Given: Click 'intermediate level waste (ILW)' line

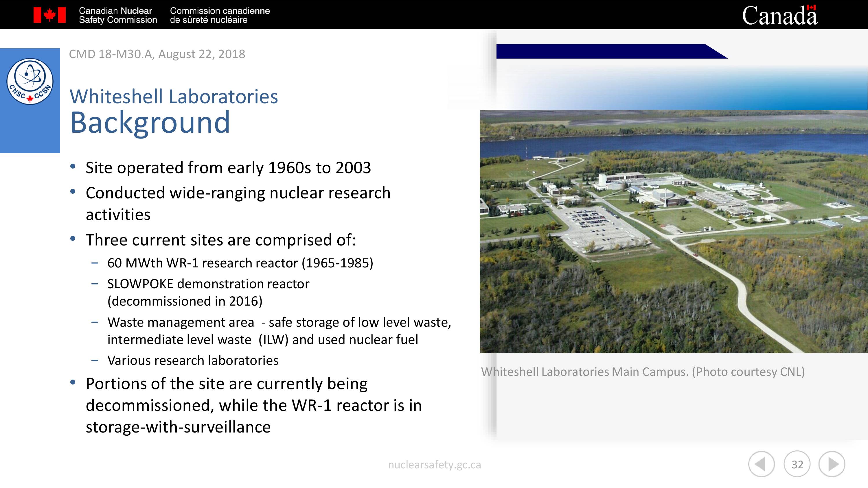Looking at the screenshot, I should click(x=262, y=339).
